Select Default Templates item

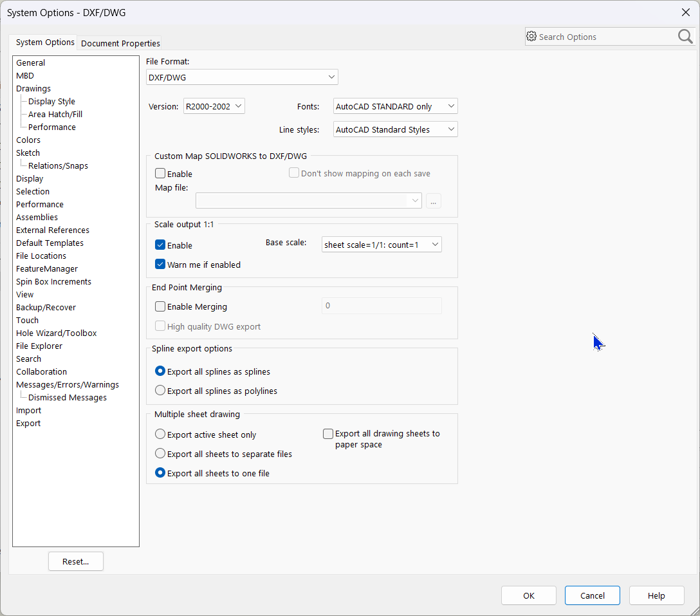(x=50, y=243)
